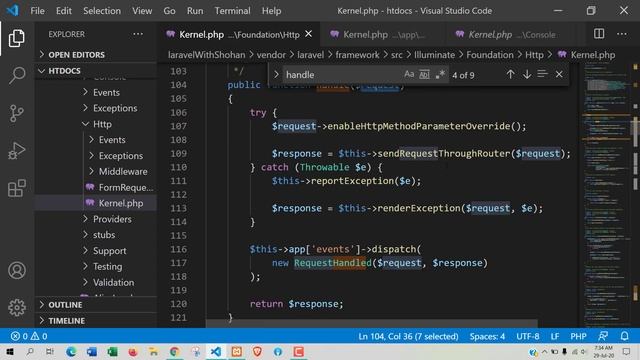Toggle Match Whole Word in find widget
This screenshot has width=640, height=360.
tap(424, 74)
